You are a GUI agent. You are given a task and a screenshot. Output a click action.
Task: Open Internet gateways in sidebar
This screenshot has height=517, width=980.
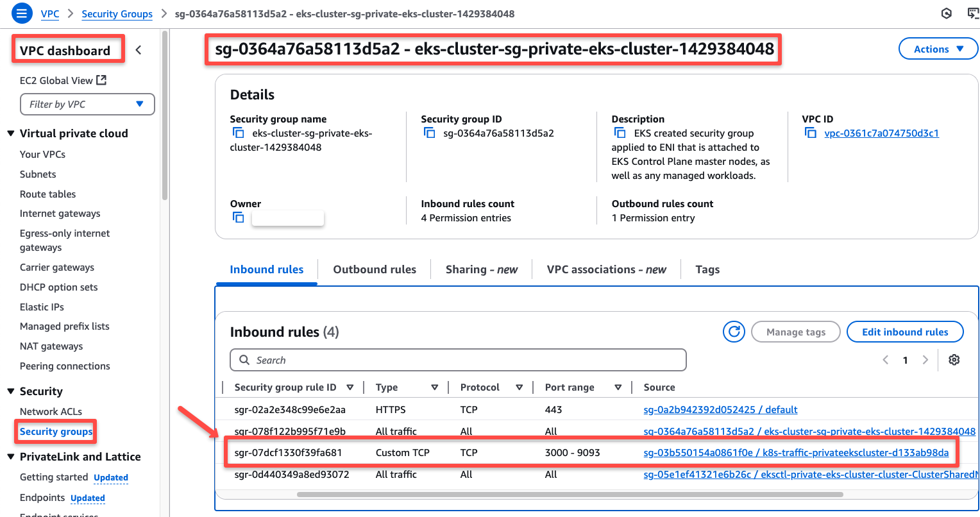(60, 213)
